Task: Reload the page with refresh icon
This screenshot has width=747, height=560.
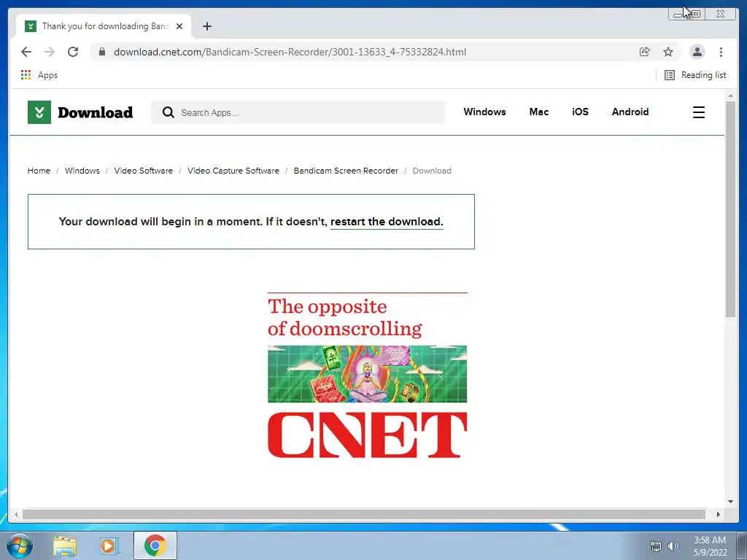Action: point(73,52)
